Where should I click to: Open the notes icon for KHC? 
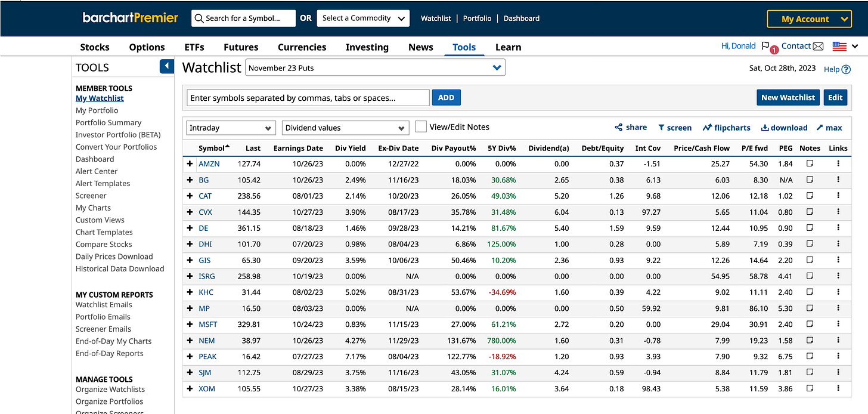(810, 292)
